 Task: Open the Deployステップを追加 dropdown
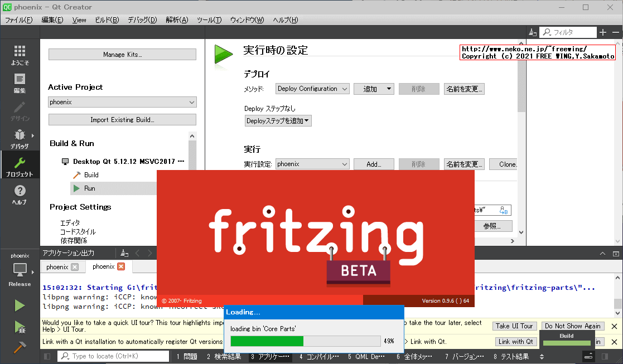pyautogui.click(x=278, y=120)
